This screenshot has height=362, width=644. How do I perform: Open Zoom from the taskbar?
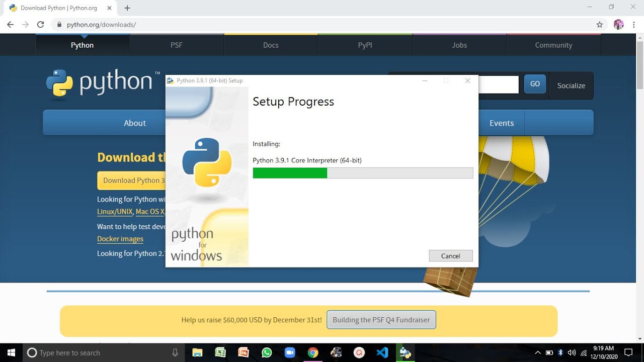click(x=290, y=352)
